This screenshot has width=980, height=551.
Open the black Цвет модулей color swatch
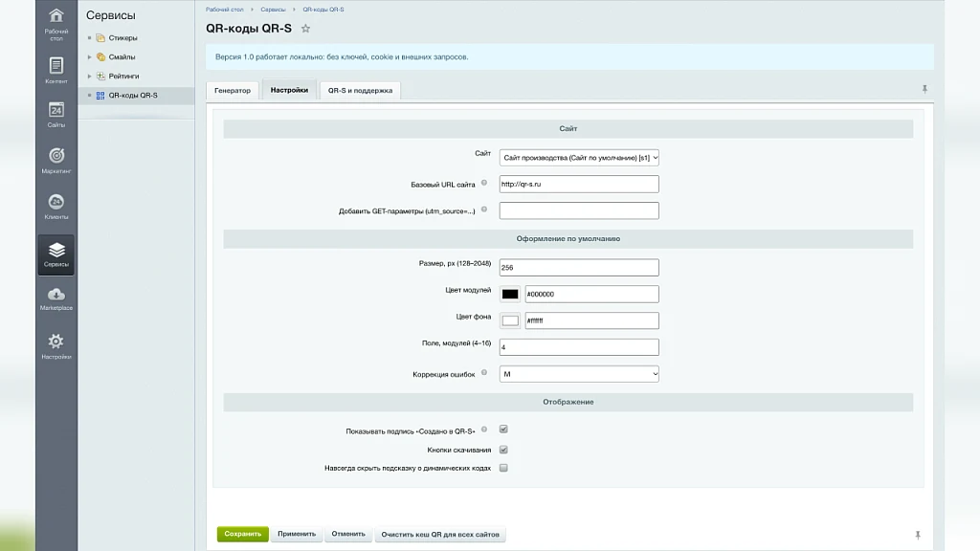(x=510, y=295)
